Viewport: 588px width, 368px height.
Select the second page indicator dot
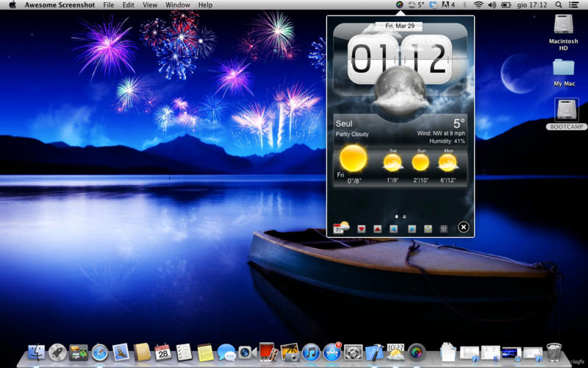pyautogui.click(x=405, y=216)
